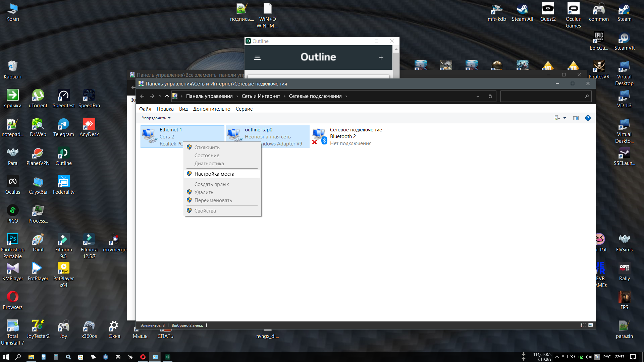The height and width of the screenshot is (362, 644).
Task: Click Свойства in the context menu
Action: [205, 210]
